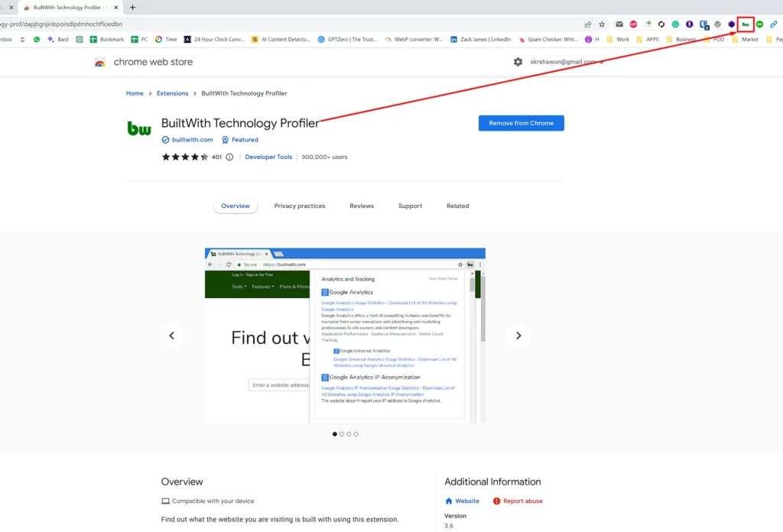Open the Grammarly extension icon
This screenshot has height=532, width=783.
click(675, 24)
